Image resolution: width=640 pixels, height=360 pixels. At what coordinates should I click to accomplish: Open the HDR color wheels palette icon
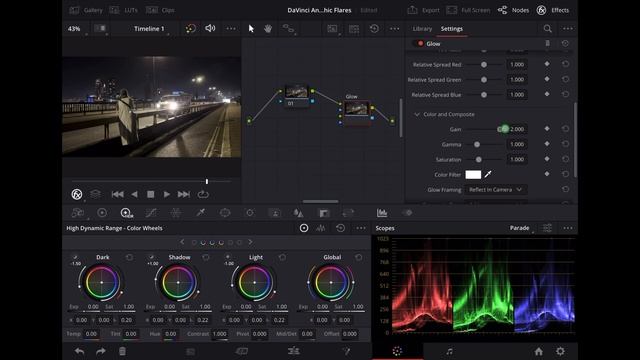click(127, 213)
